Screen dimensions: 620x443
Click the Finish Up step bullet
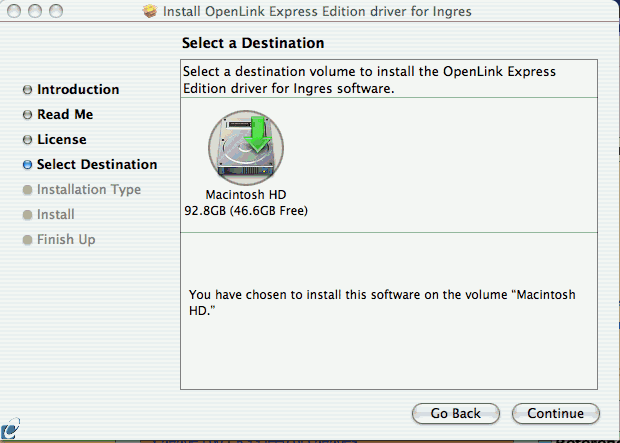(x=27, y=240)
